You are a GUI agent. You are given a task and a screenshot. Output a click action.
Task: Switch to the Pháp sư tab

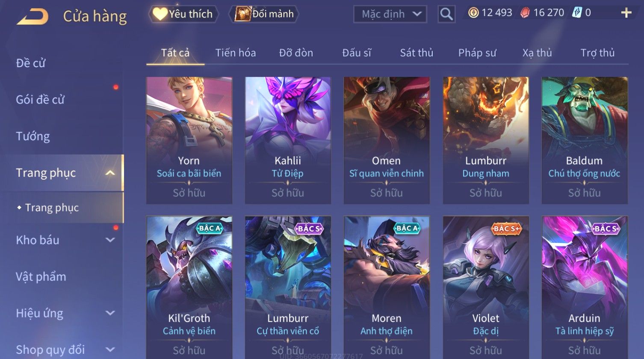point(477,53)
